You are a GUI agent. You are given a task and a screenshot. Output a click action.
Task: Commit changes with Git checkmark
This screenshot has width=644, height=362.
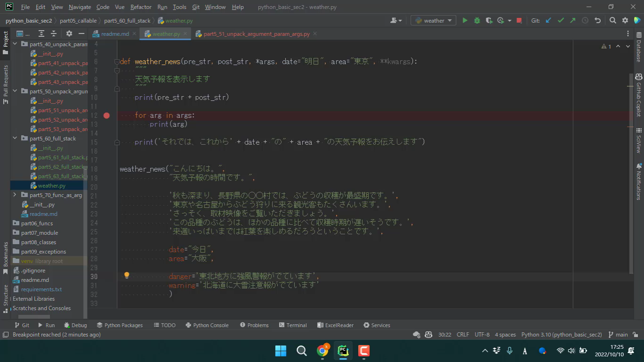(x=561, y=20)
